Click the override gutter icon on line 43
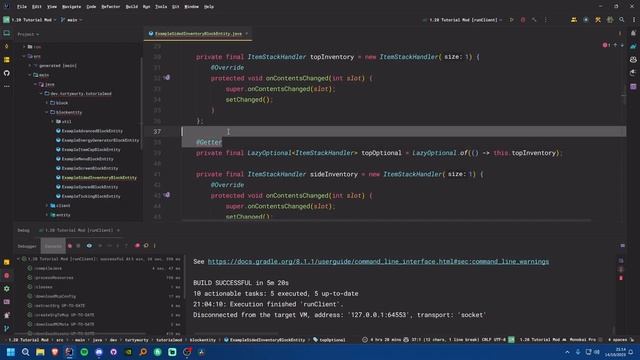The height and width of the screenshot is (360, 640). (167, 195)
